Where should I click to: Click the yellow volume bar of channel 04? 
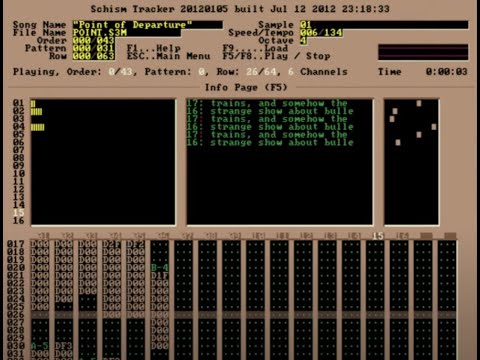pos(37,127)
